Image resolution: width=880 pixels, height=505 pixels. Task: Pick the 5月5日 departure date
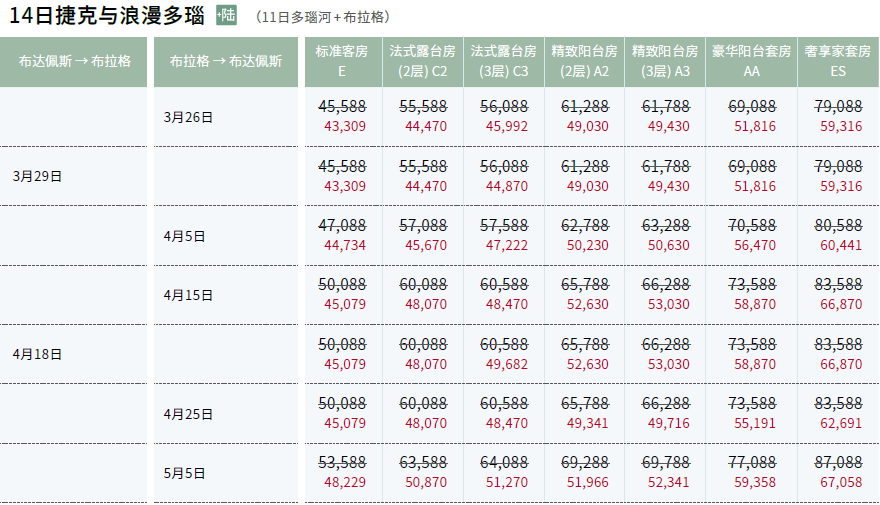click(x=184, y=472)
